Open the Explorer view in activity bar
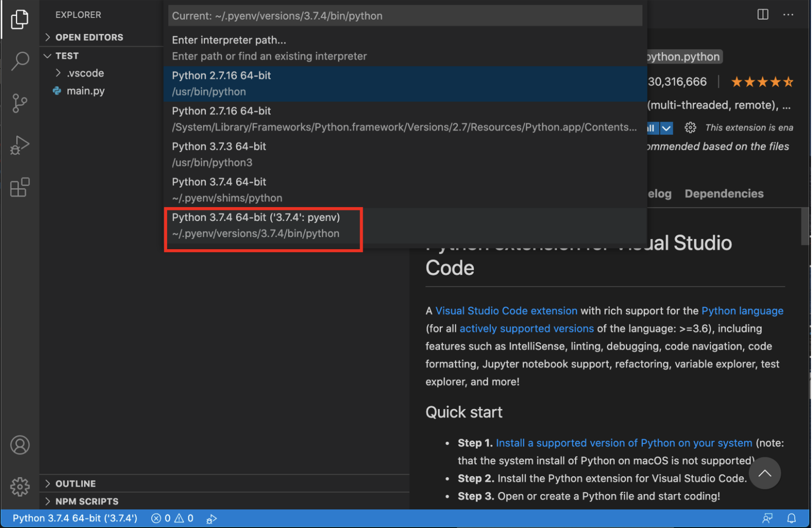Image resolution: width=812 pixels, height=528 pixels. click(20, 20)
